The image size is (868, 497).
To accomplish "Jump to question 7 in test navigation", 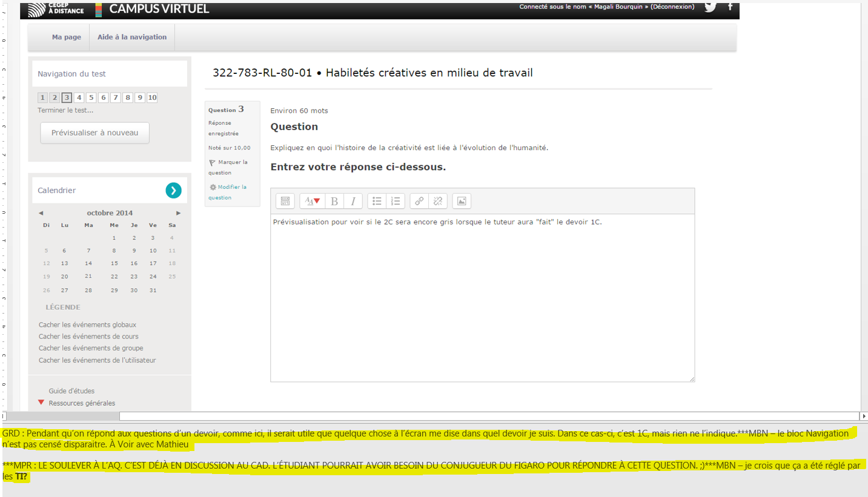I will tap(115, 97).
